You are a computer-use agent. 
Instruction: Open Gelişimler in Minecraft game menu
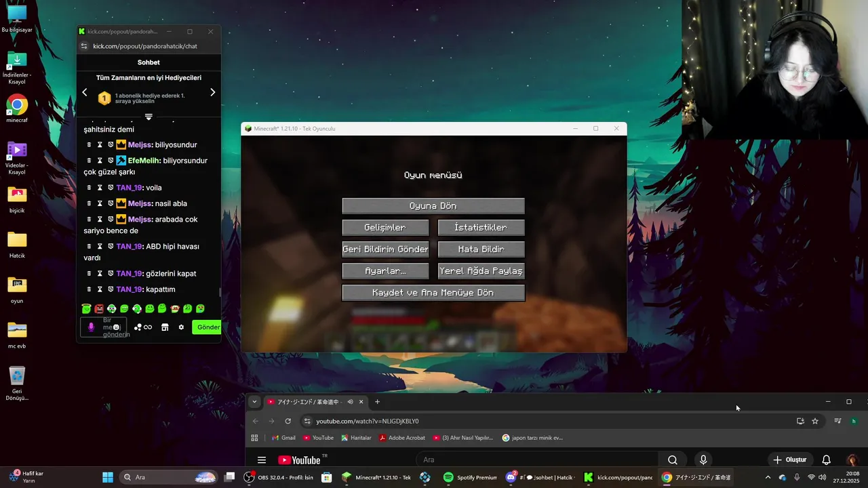point(385,228)
